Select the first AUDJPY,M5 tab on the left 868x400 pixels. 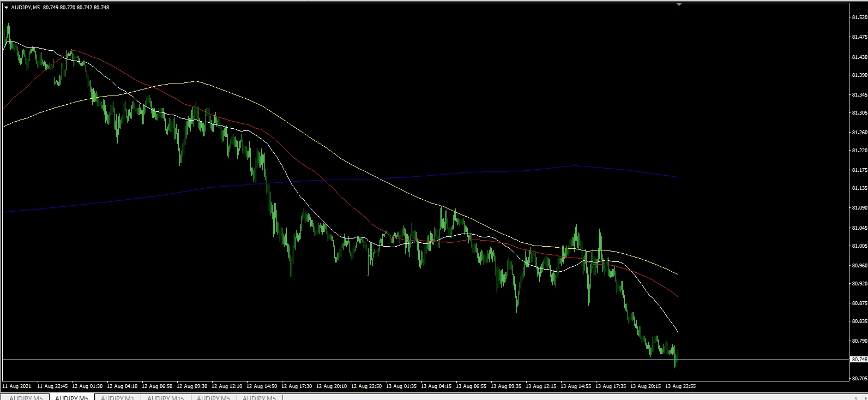26,398
